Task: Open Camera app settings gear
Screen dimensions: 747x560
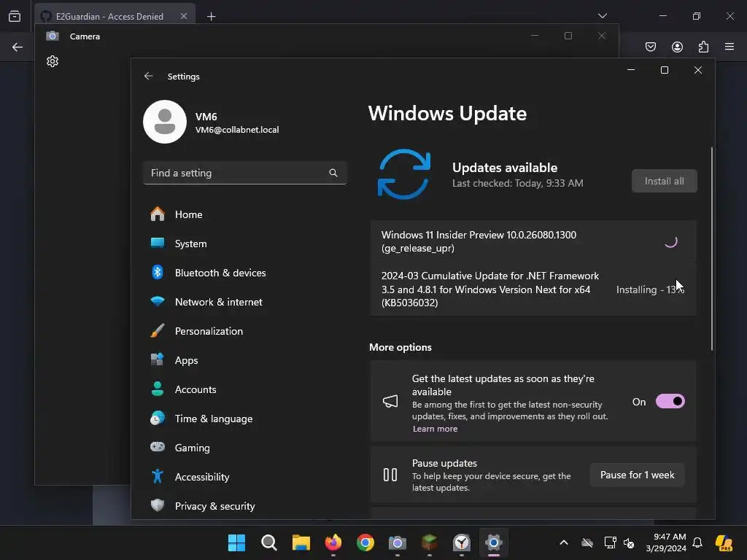Action: click(x=53, y=61)
